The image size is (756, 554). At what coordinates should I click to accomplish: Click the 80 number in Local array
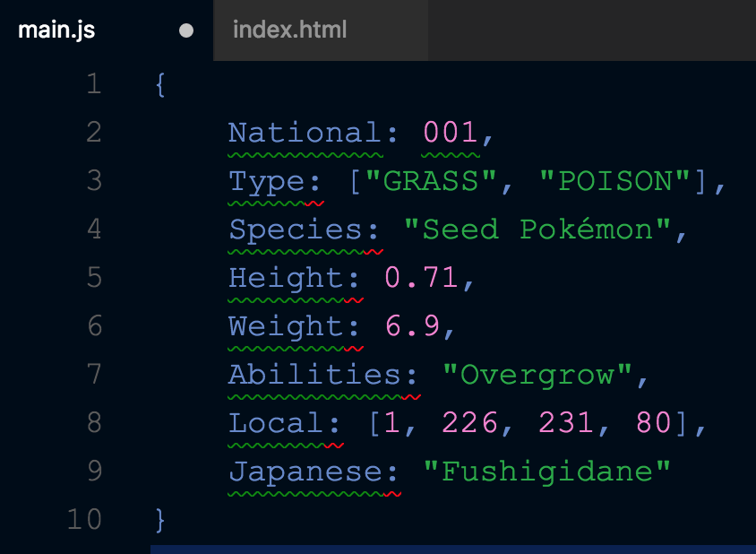click(653, 423)
